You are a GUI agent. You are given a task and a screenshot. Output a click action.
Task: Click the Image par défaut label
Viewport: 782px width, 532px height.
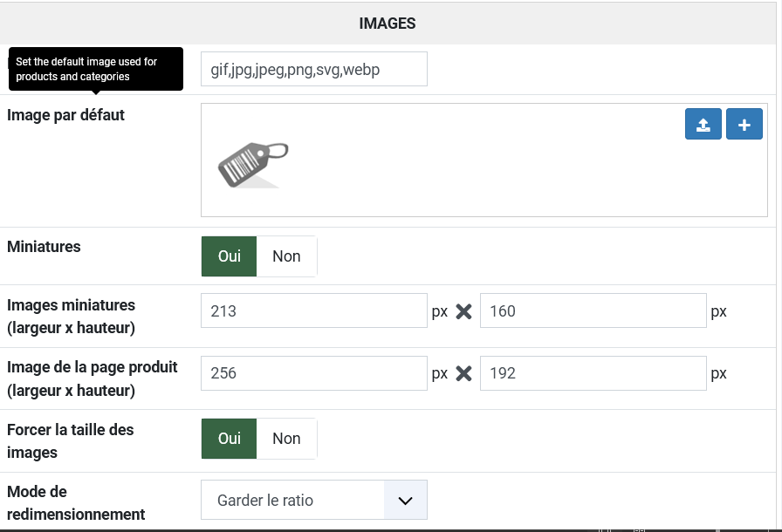[65, 115]
